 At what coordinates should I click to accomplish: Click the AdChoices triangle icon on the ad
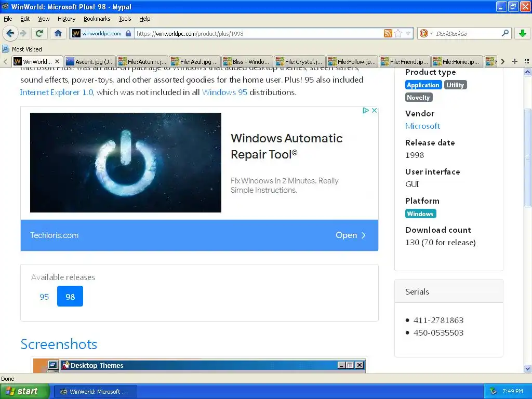pyautogui.click(x=365, y=110)
